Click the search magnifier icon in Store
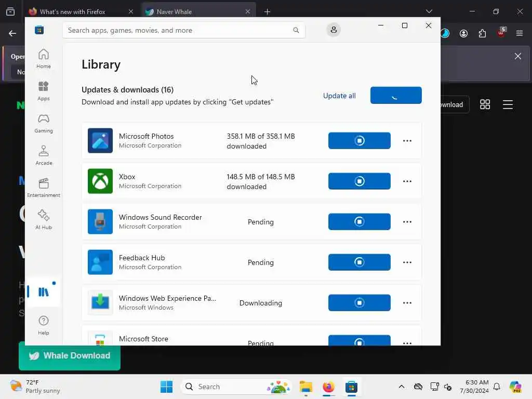This screenshot has width=532, height=399. point(296,30)
